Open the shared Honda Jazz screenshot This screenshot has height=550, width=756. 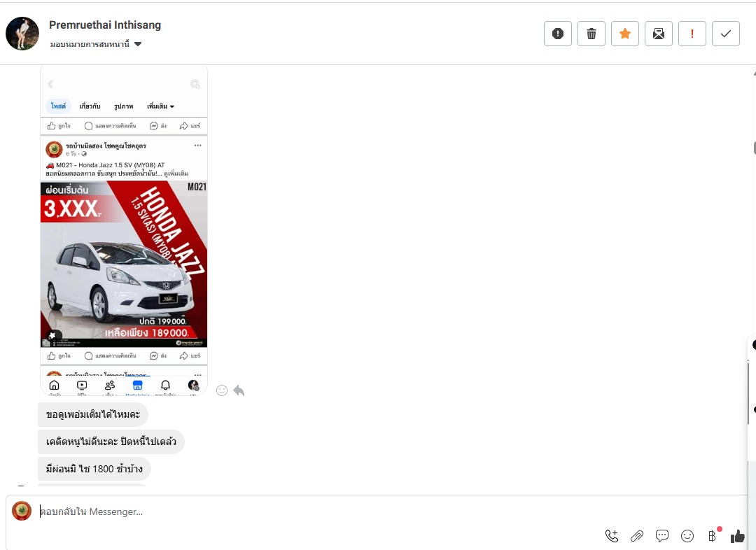[124, 230]
